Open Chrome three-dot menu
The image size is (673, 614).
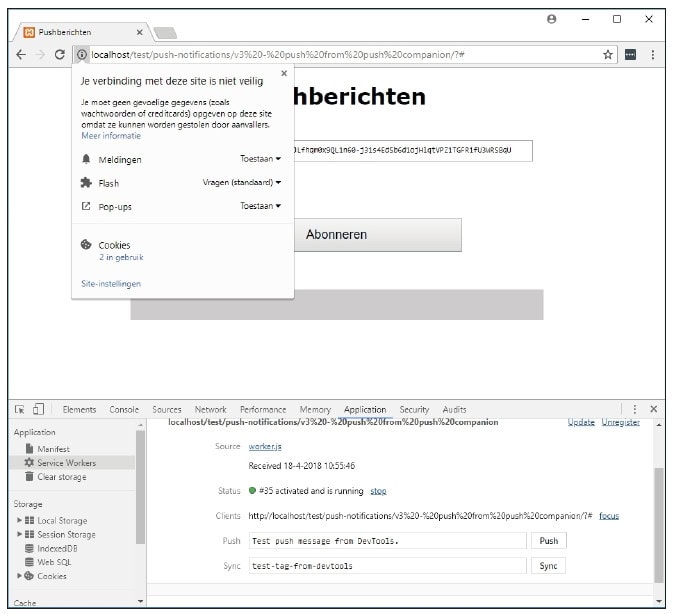[x=653, y=54]
